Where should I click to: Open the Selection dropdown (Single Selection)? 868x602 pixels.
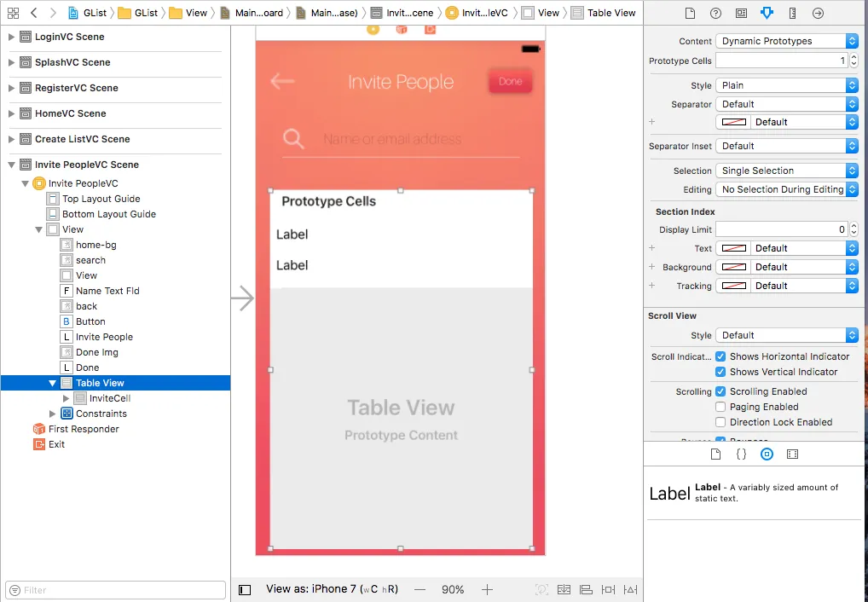[x=787, y=171]
